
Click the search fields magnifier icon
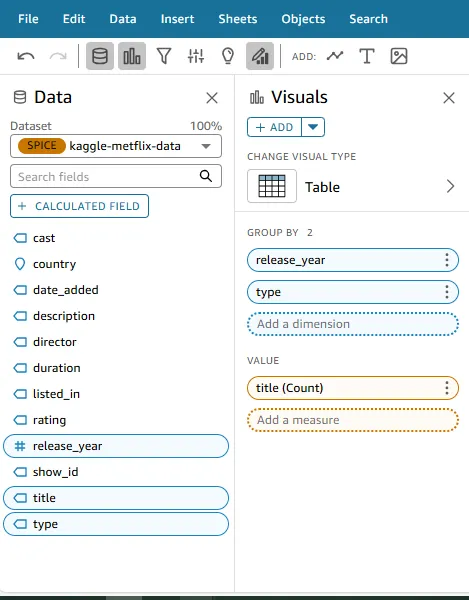[206, 176]
